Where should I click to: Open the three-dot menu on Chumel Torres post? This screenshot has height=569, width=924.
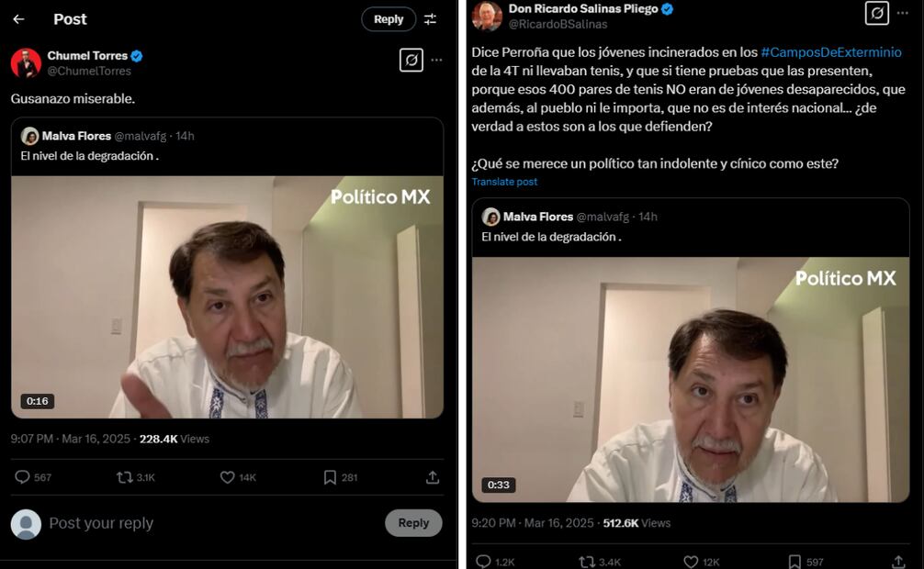[436, 61]
